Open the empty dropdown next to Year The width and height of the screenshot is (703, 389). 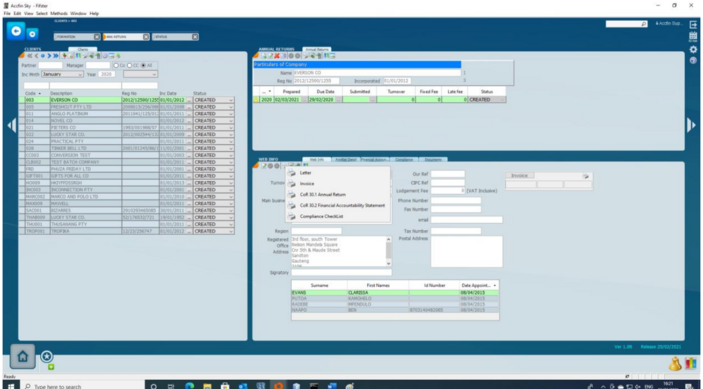[140, 74]
